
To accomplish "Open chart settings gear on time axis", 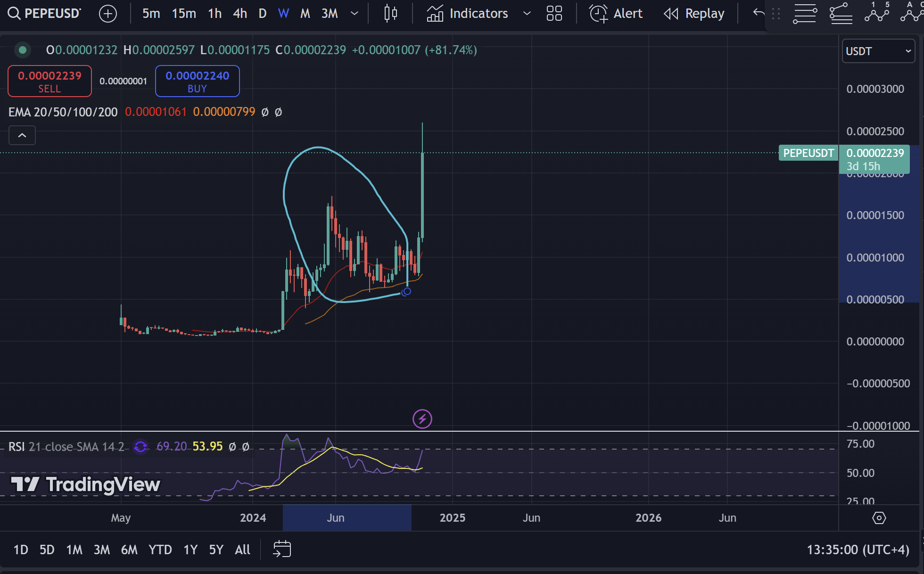I will point(879,518).
